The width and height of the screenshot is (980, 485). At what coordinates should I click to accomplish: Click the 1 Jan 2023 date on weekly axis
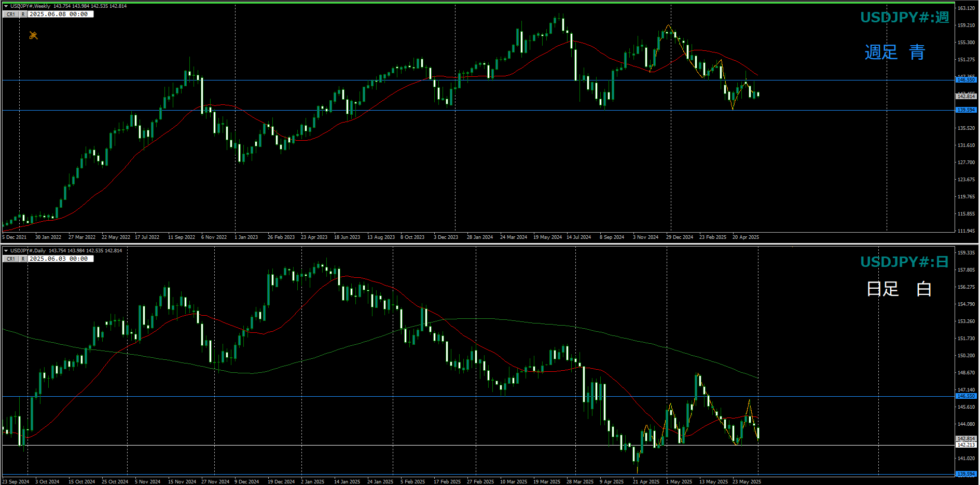coord(246,237)
